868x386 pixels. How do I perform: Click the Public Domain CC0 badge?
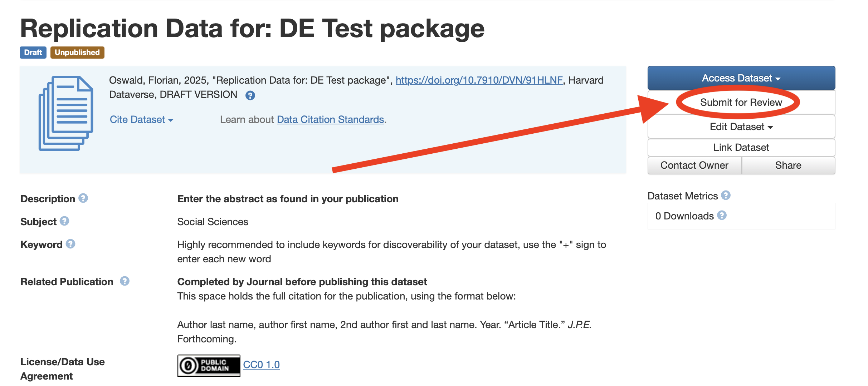click(x=209, y=365)
